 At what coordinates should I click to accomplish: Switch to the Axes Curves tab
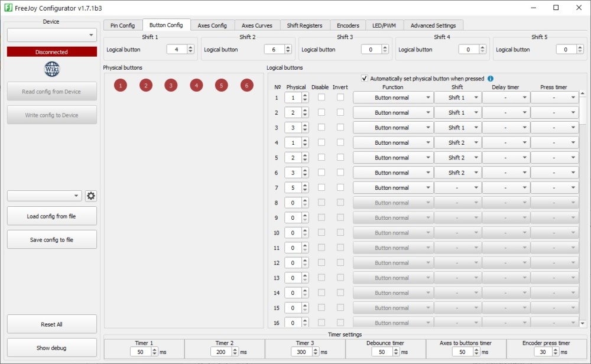pyautogui.click(x=257, y=25)
